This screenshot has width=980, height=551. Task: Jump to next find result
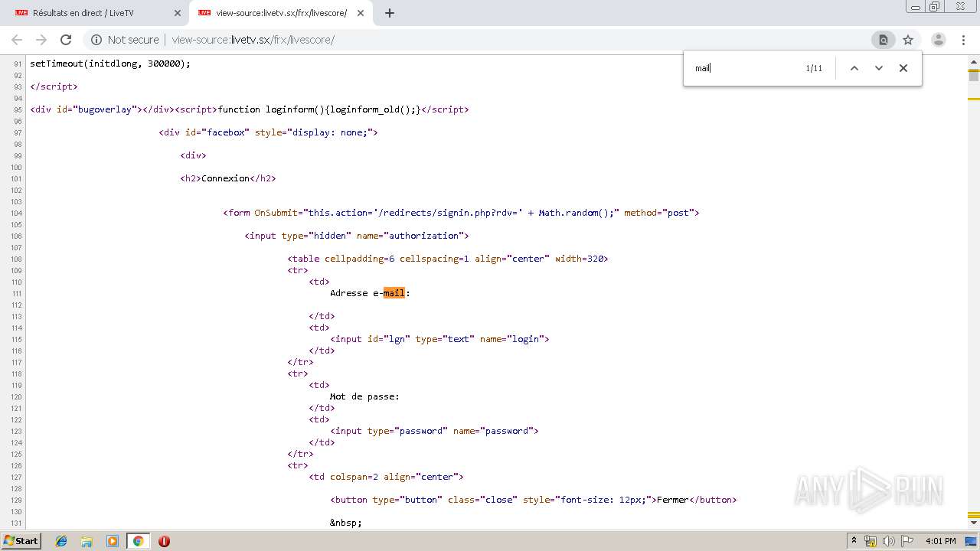(879, 68)
